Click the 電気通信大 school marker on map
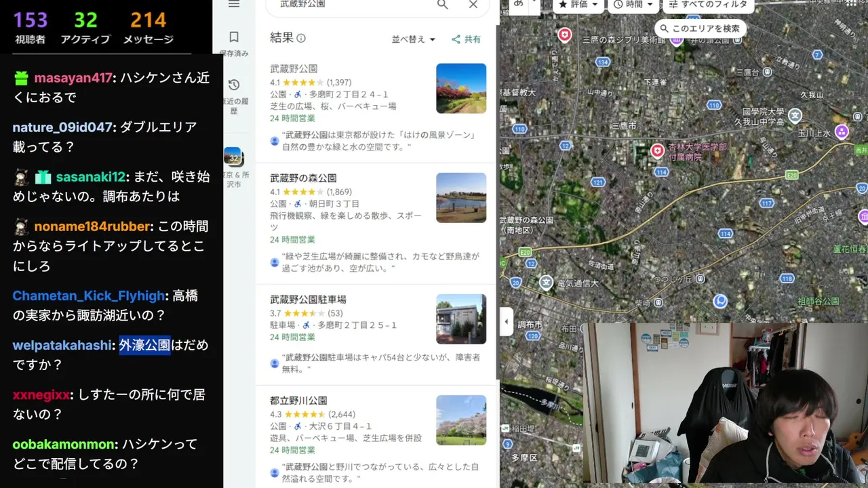 (x=546, y=281)
